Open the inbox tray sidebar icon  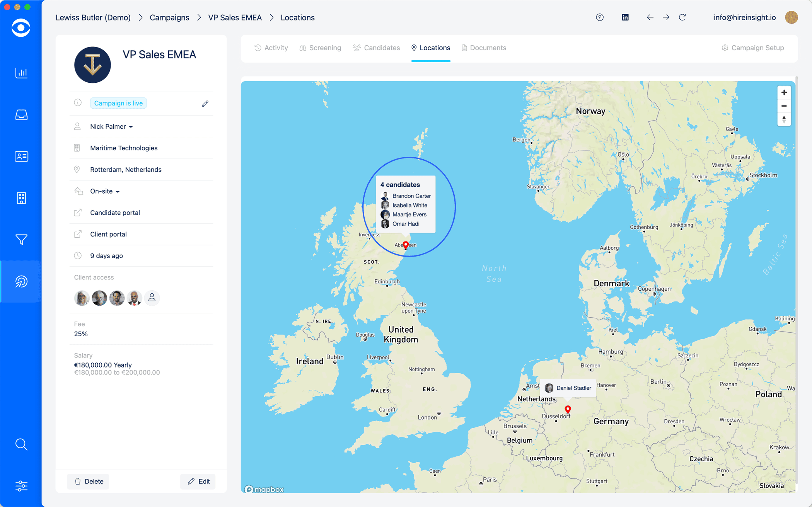pos(21,115)
